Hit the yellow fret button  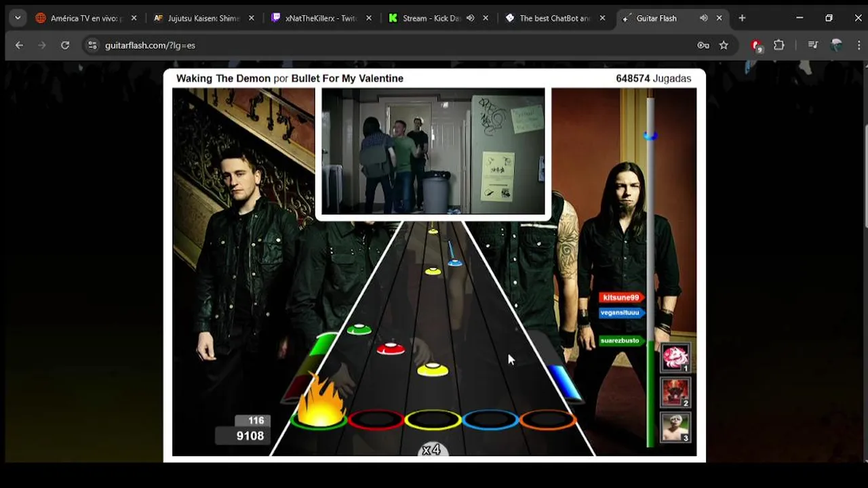click(433, 420)
